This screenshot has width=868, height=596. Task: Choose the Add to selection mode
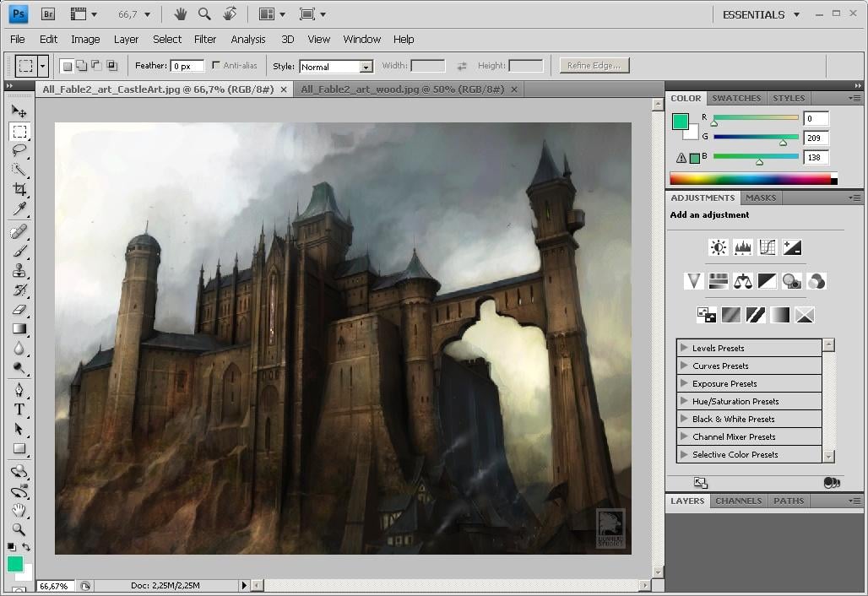click(81, 66)
